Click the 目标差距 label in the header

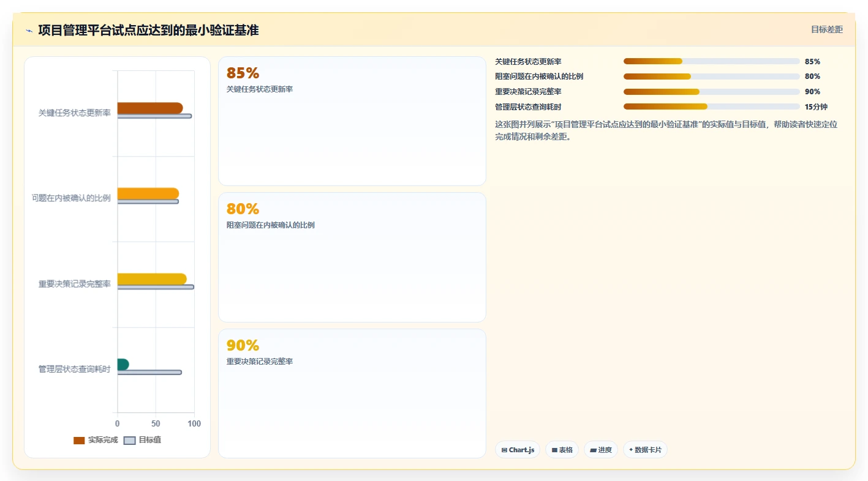tap(827, 29)
